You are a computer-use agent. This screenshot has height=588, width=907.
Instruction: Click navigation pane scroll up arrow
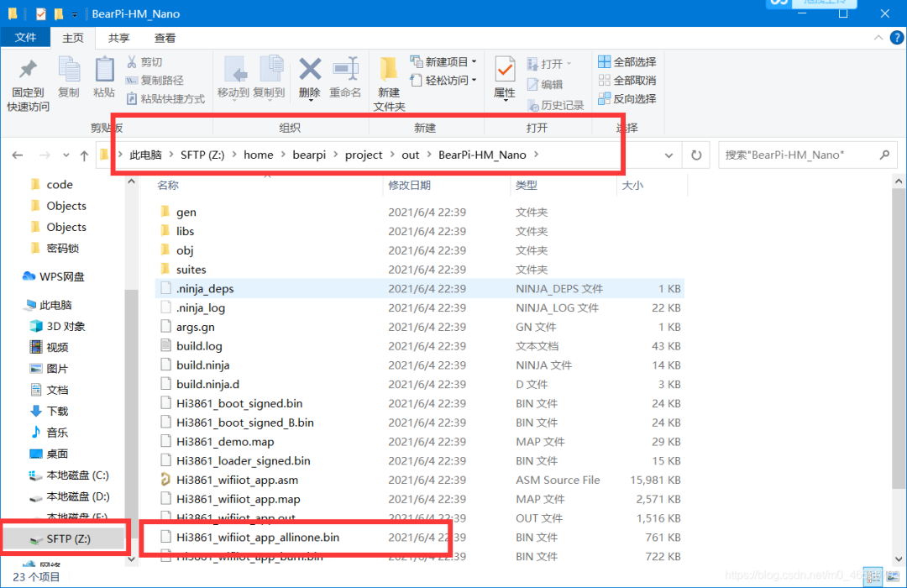(x=131, y=181)
